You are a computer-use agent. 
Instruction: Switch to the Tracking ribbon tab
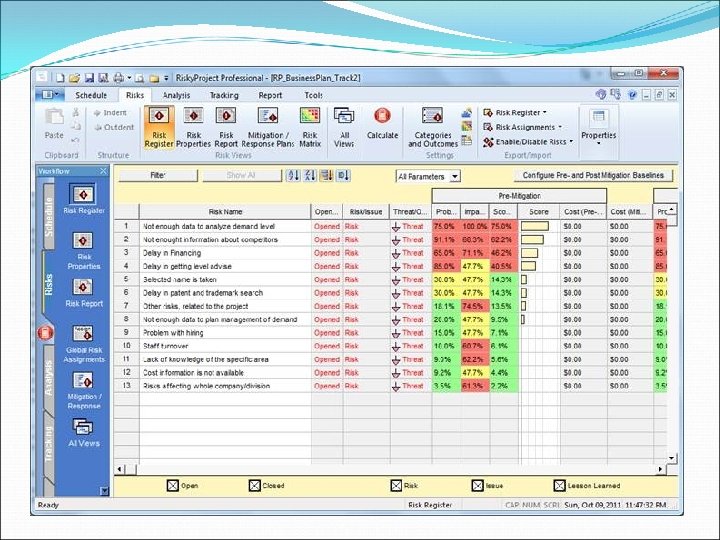(x=224, y=95)
